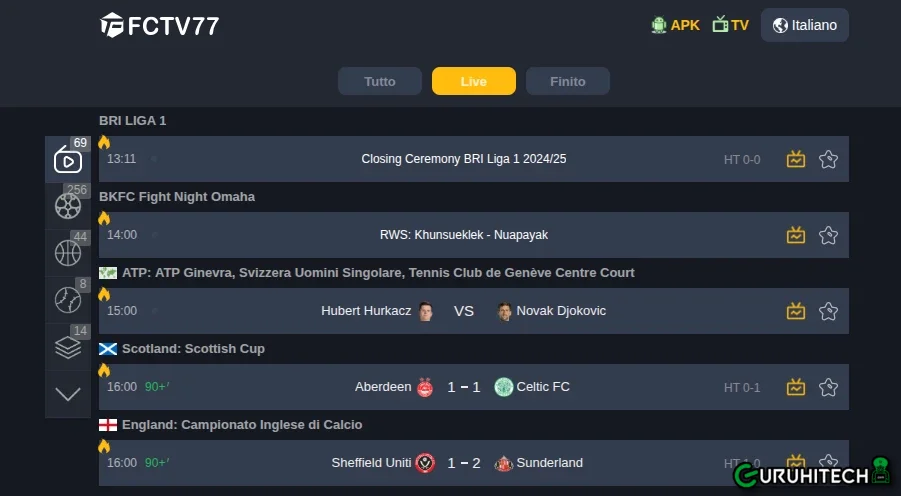Open the Sheffield United vs Sunderland match row
Image resolution: width=901 pixels, height=496 pixels.
pos(473,463)
